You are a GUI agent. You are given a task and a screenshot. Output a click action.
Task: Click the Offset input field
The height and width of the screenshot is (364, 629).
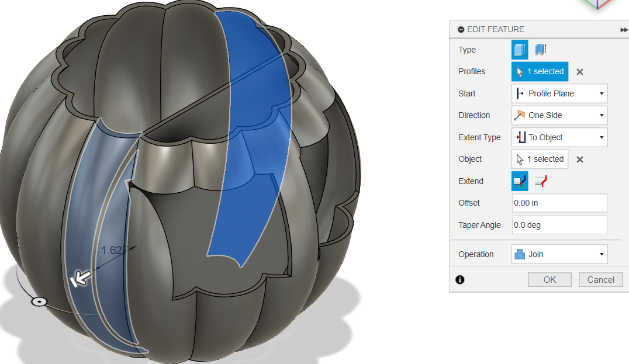click(x=559, y=203)
